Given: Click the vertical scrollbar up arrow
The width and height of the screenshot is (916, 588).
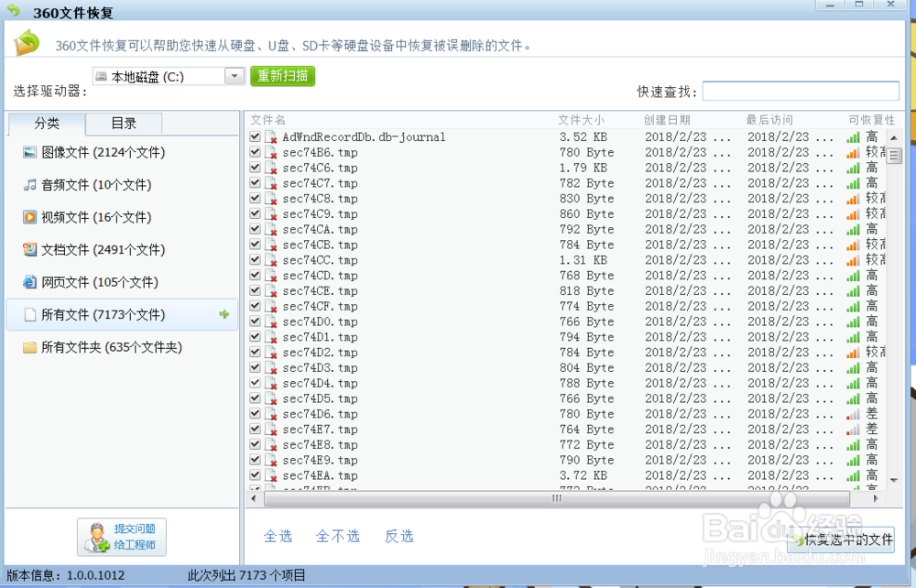Looking at the screenshot, I should (894, 137).
